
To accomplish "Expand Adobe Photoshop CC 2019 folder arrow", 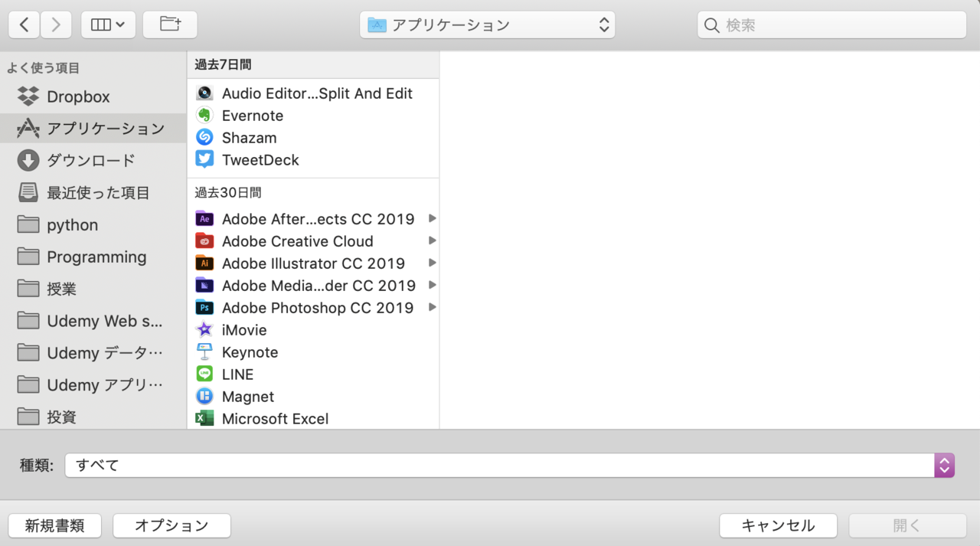I will [433, 308].
